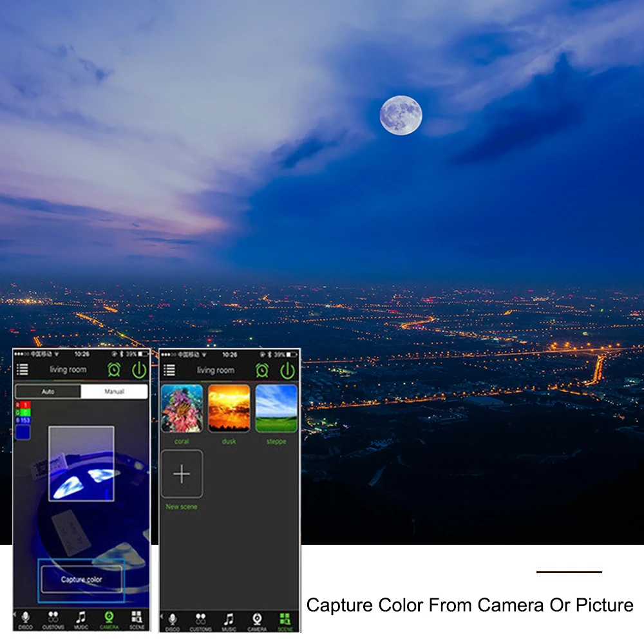Click the battery indicator in left phone status bar

144,354
